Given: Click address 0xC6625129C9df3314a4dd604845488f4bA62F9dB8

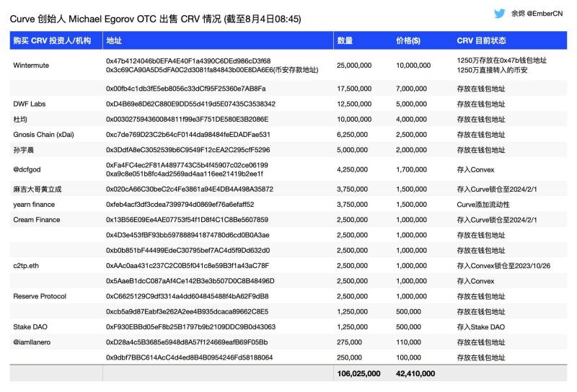Looking at the screenshot, I should [x=188, y=296].
